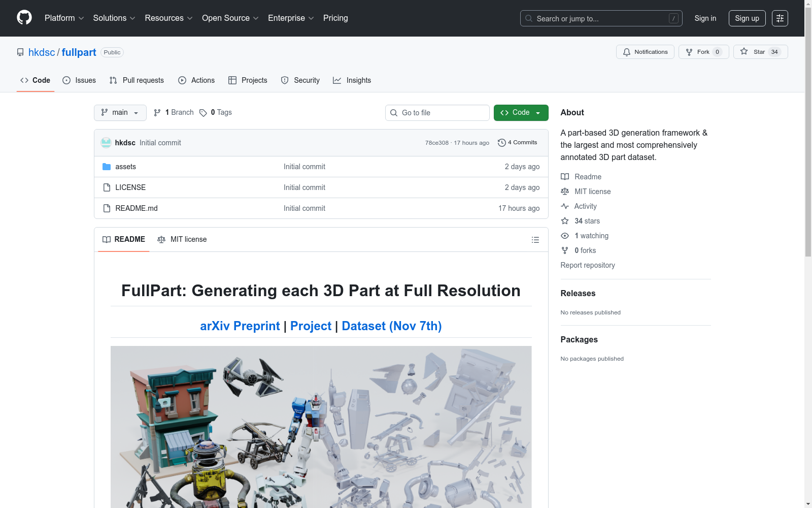The height and width of the screenshot is (508, 812).
Task: Open MIT license link in About sidebar
Action: 586,192
